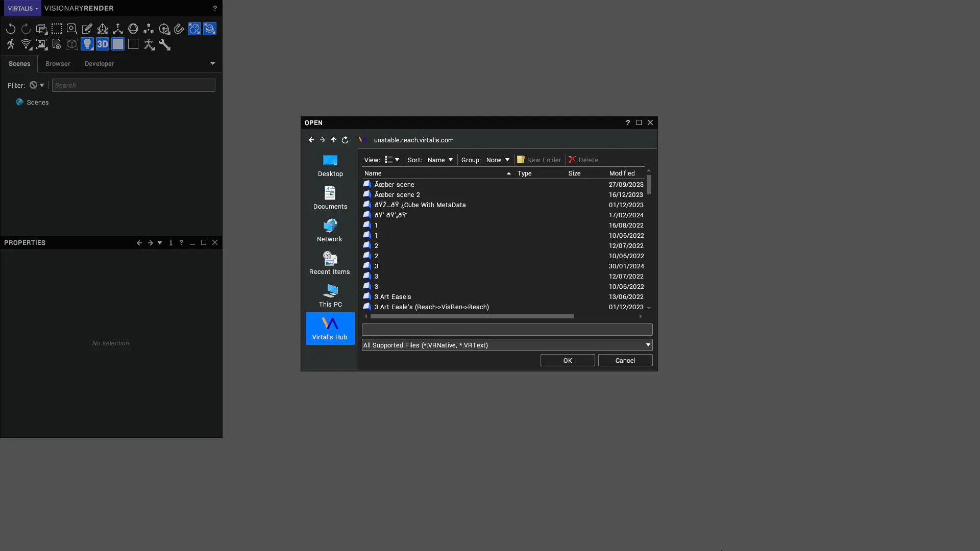
Task: Click the Undo arrow icon
Action: 11,29
